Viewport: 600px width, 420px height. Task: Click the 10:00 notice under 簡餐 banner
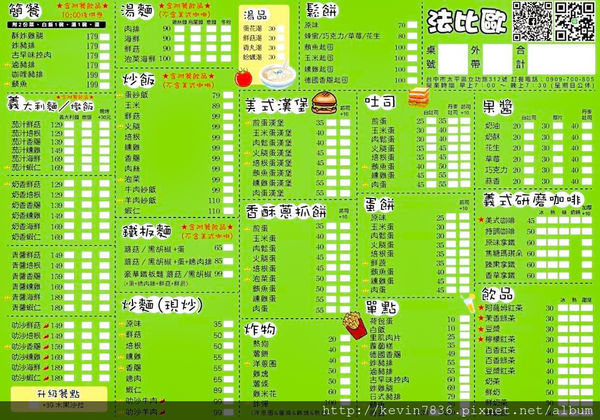(x=82, y=15)
